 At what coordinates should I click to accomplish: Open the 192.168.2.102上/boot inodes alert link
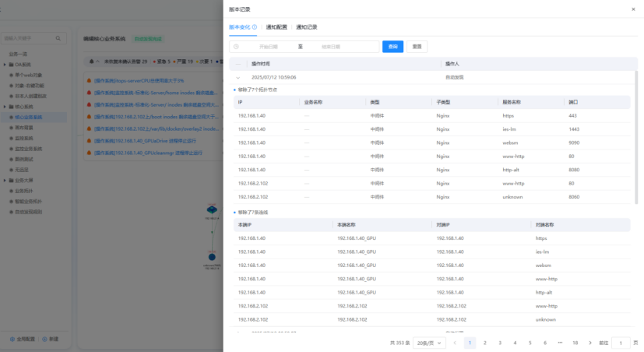156,117
